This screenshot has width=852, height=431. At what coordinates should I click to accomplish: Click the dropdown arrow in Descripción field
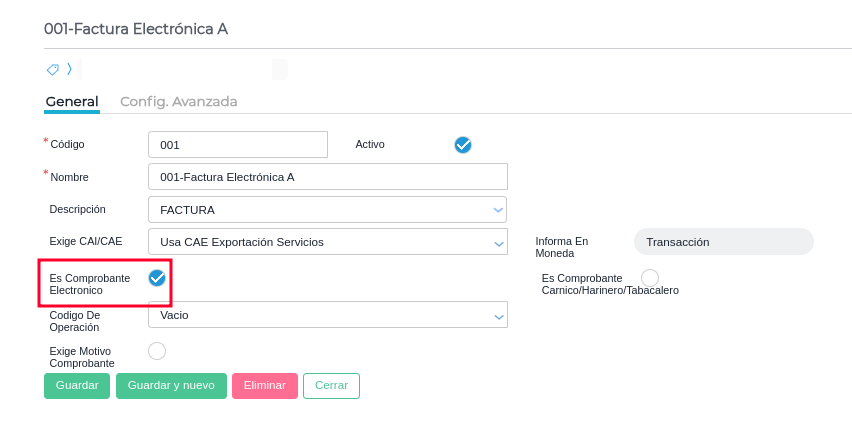click(498, 210)
